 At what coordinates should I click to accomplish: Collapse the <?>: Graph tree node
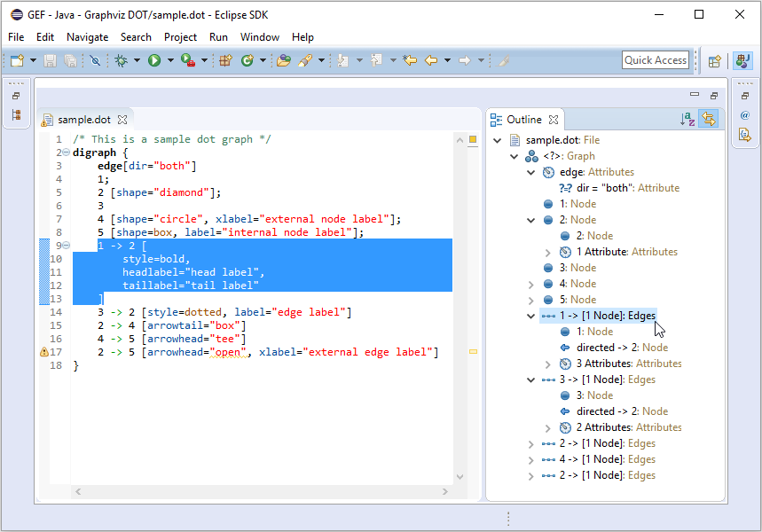[x=515, y=156]
